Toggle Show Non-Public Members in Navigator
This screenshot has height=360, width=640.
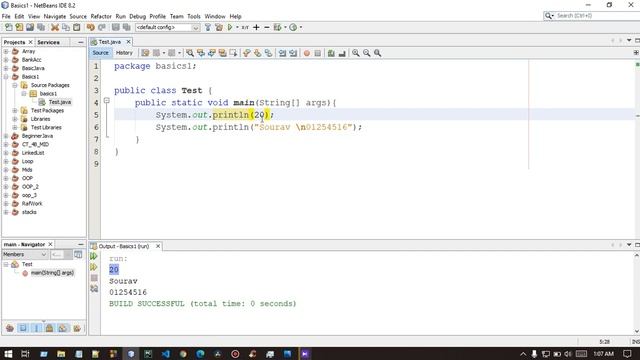point(49,328)
